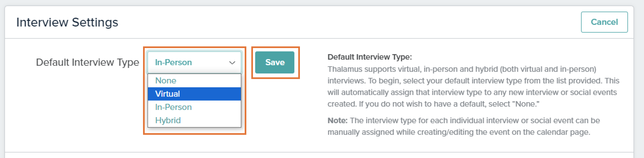Viewport: 644px width, 158px height.
Task: Click the dropdown chevron arrow
Action: [232, 63]
